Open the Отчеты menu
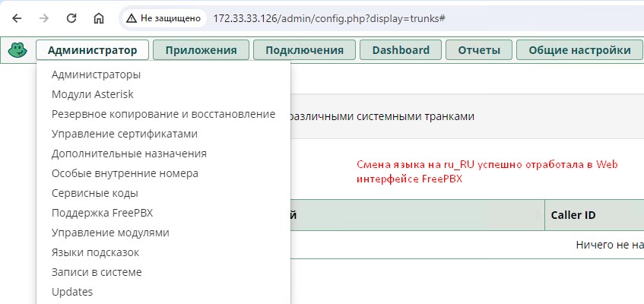The image size is (644, 304). (x=479, y=50)
